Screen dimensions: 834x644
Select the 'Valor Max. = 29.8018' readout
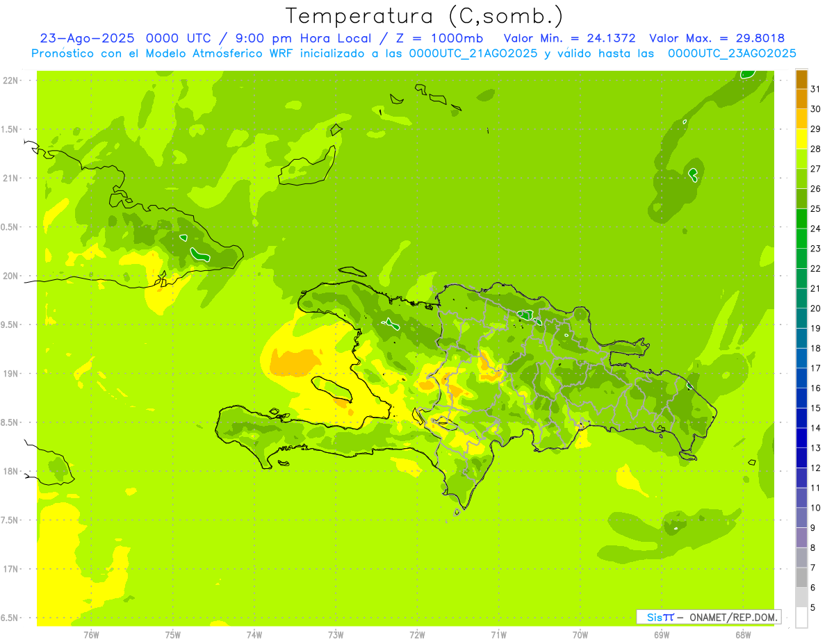[717, 38]
